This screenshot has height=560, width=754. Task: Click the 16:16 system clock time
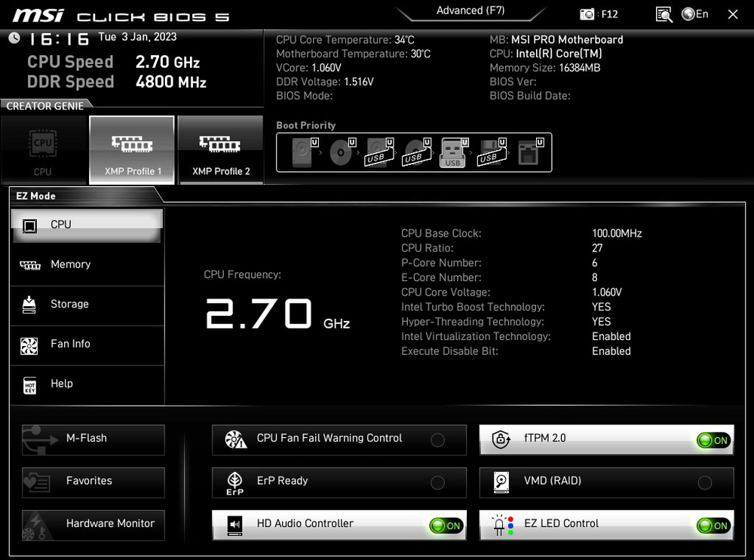59,38
